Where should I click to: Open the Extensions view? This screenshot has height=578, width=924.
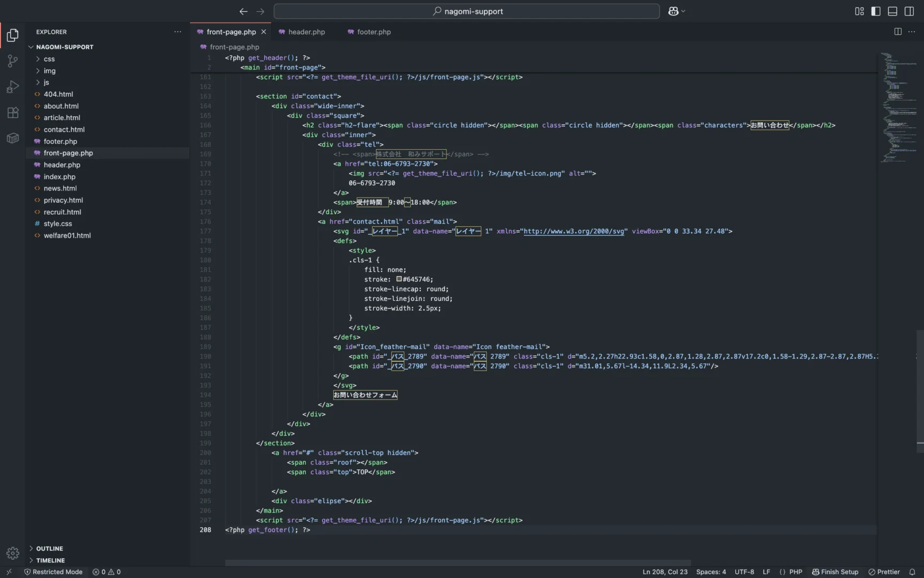pos(12,112)
